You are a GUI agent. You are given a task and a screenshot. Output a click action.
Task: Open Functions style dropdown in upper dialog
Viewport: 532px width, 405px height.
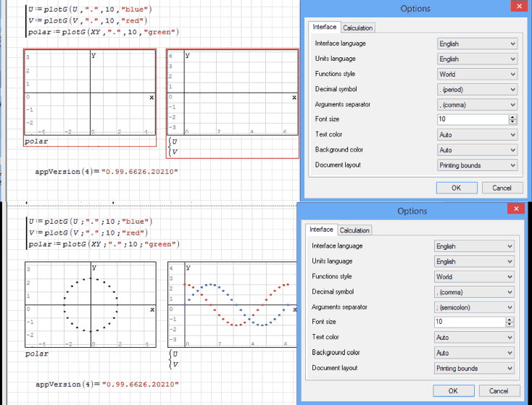[478, 74]
